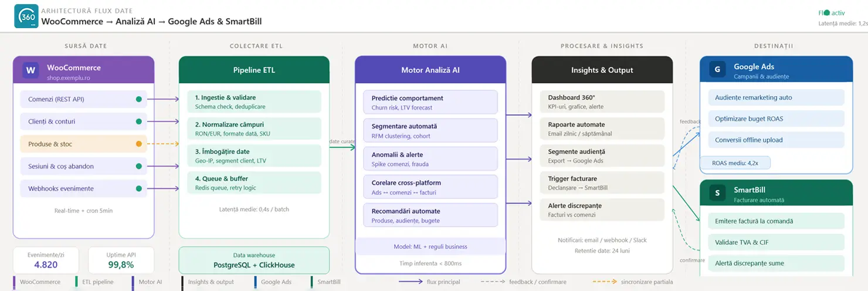Click the Google Ads legend color swatch
Image resolution: width=868 pixels, height=291 pixels.
click(x=256, y=282)
